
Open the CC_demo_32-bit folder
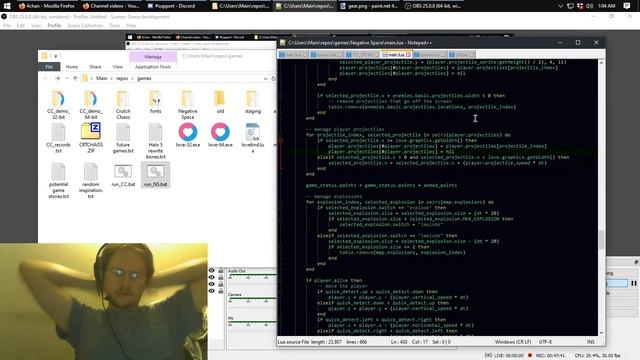tap(58, 105)
